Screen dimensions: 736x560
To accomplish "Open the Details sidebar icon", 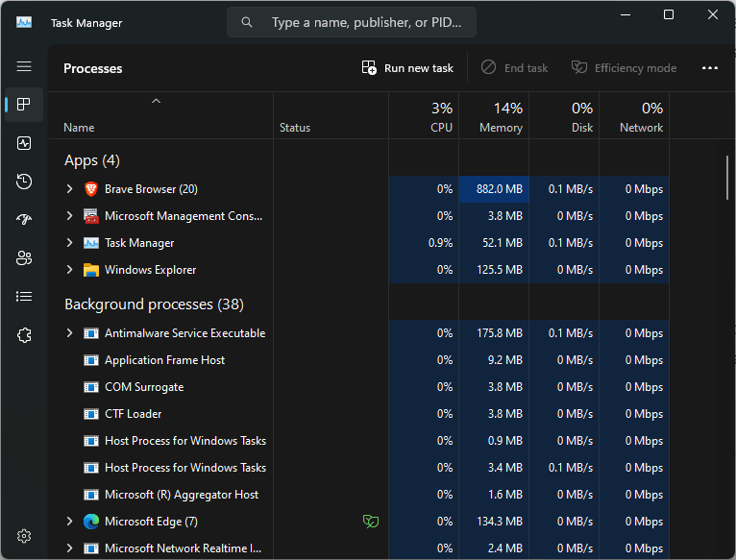I will (x=24, y=296).
